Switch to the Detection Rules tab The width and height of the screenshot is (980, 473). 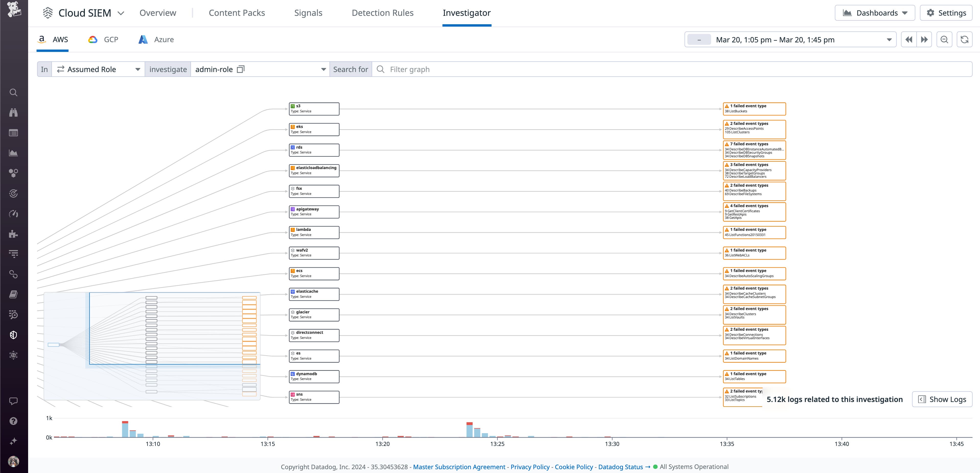click(383, 13)
